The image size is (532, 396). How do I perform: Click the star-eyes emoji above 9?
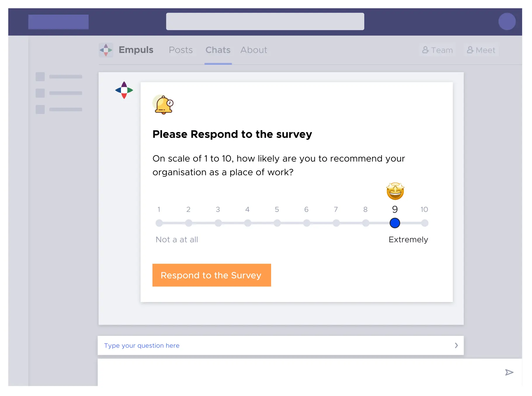[x=395, y=191]
